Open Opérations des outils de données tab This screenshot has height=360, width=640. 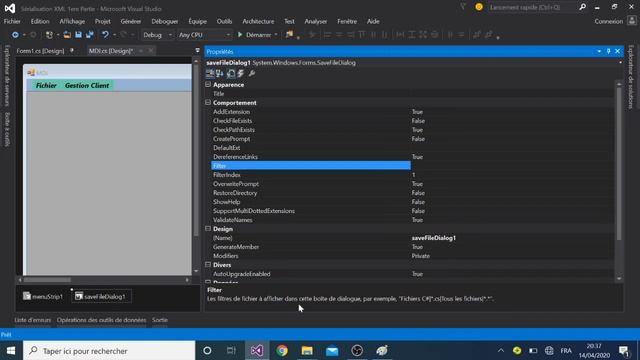click(101, 320)
